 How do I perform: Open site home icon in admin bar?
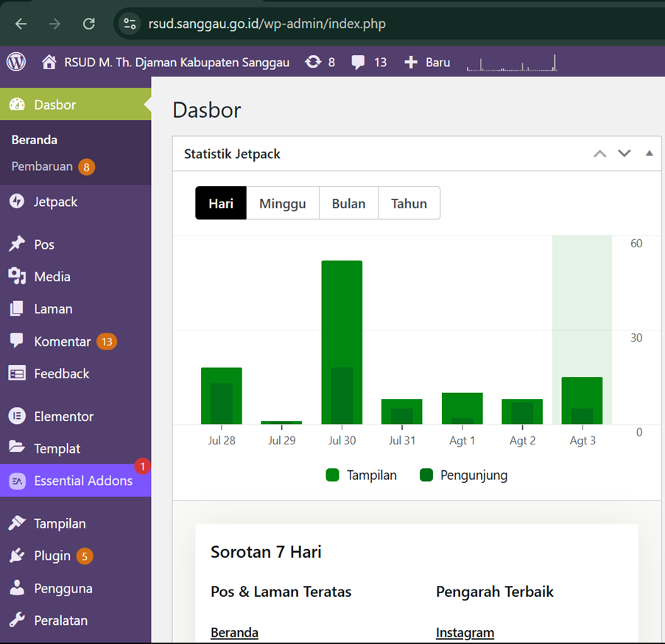click(49, 63)
